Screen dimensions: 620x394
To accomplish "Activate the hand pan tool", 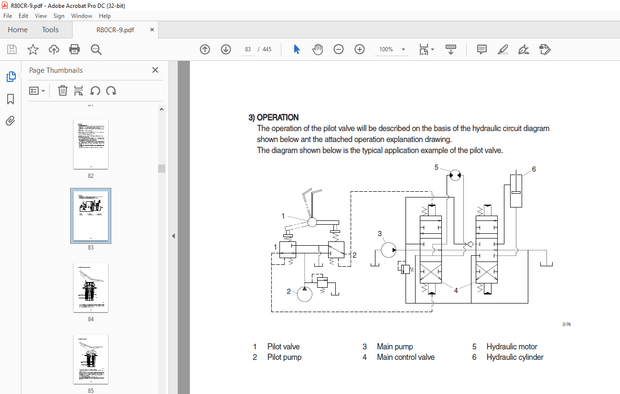I will coord(318,49).
